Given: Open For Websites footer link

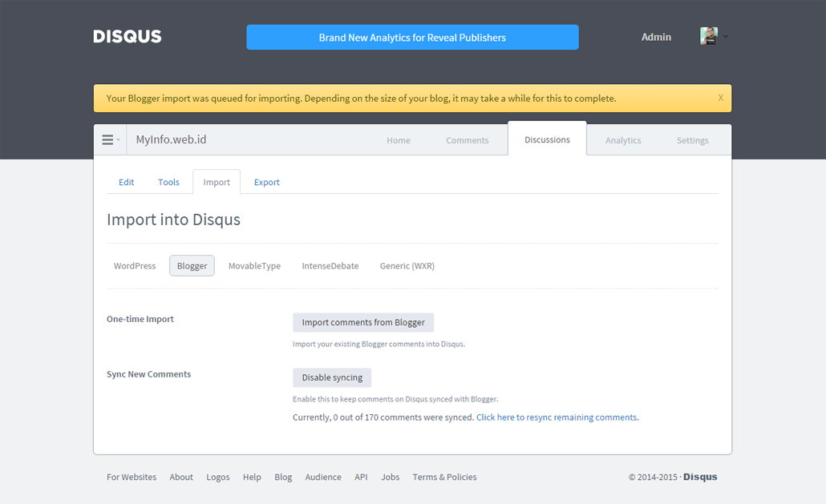Looking at the screenshot, I should (132, 478).
